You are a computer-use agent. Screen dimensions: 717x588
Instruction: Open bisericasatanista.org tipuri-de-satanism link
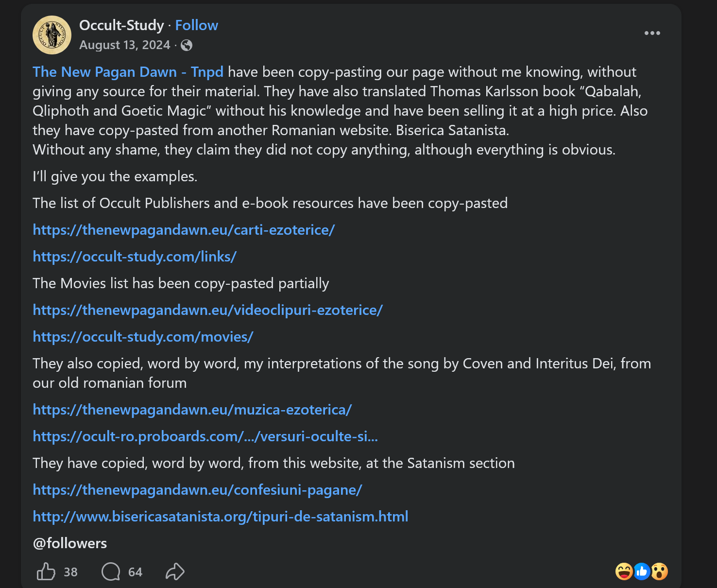(220, 517)
